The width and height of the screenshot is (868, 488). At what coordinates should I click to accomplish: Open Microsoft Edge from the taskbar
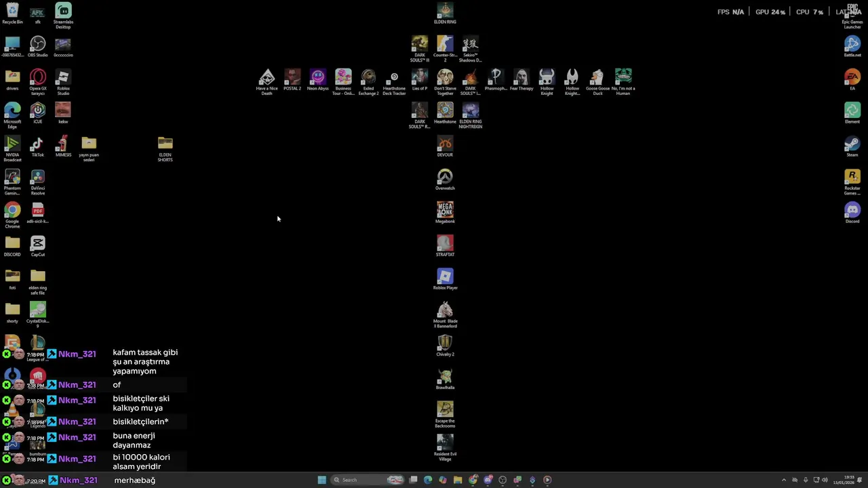tap(428, 480)
